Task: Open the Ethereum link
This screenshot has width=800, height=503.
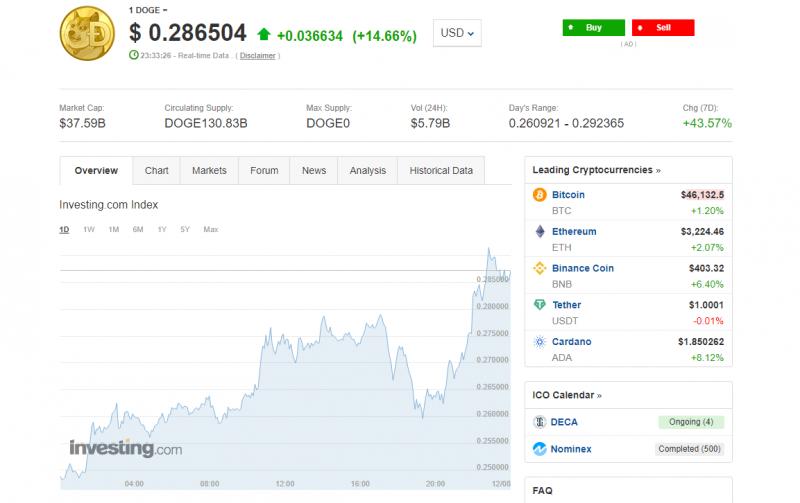Action: coord(574,232)
